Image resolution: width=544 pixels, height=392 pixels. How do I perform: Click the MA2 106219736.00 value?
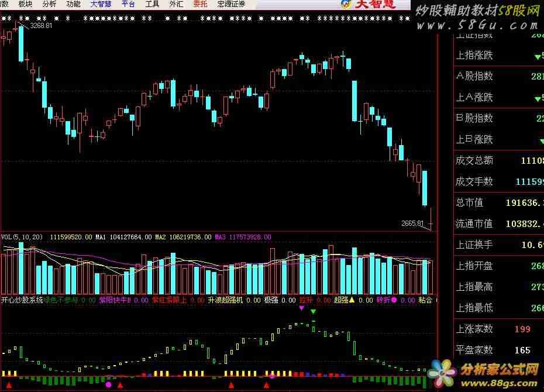pos(183,237)
